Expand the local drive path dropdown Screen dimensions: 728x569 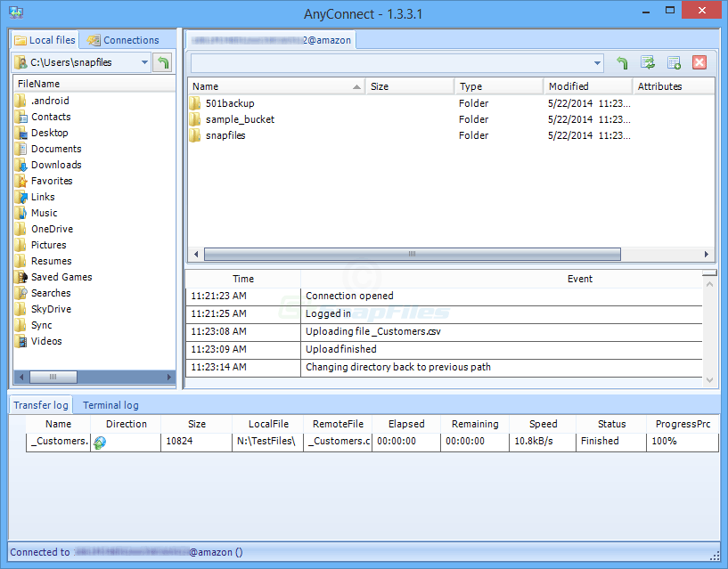(143, 62)
